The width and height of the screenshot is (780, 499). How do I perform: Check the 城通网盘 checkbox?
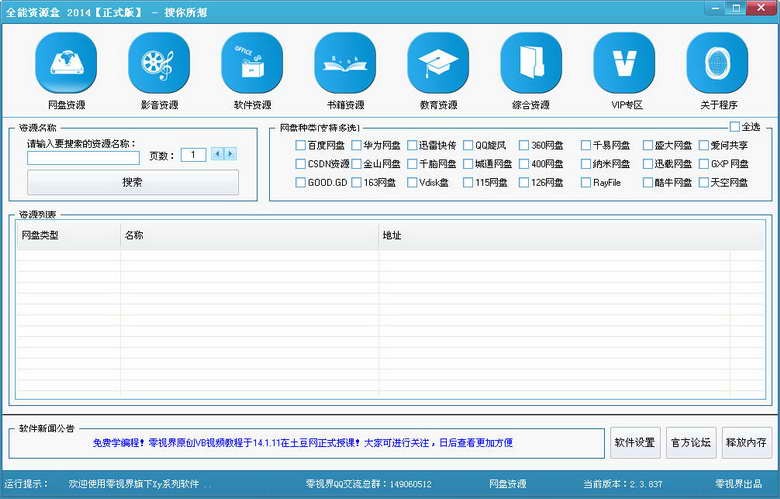(x=468, y=164)
